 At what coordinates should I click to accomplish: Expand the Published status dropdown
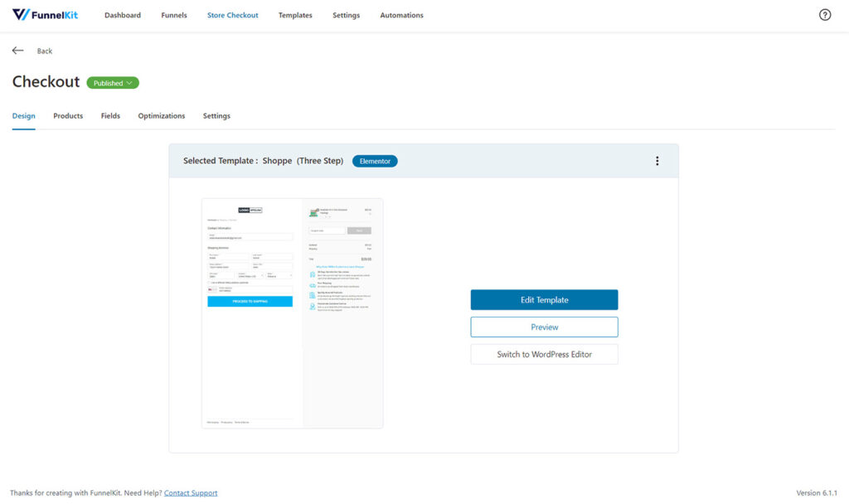(113, 83)
